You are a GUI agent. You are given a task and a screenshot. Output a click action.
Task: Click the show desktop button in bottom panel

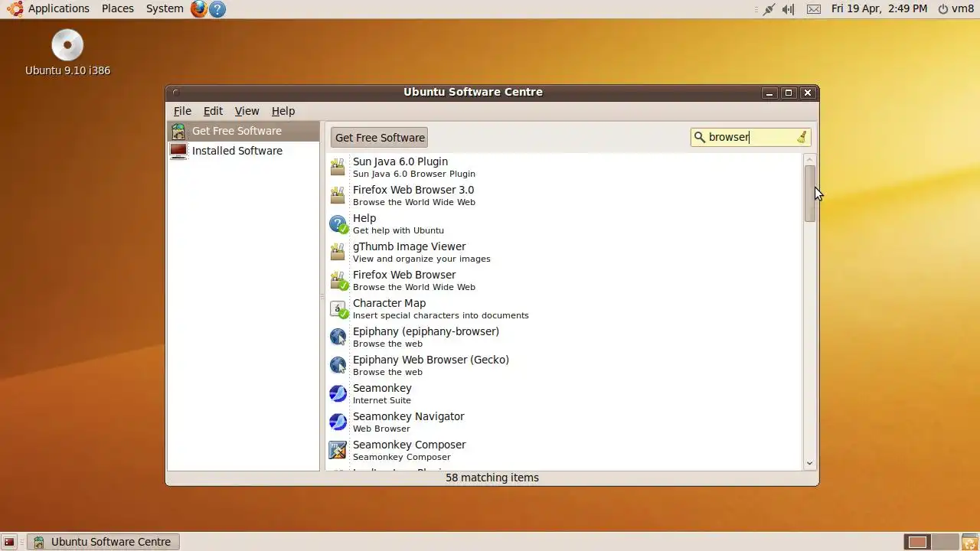pyautogui.click(x=9, y=542)
